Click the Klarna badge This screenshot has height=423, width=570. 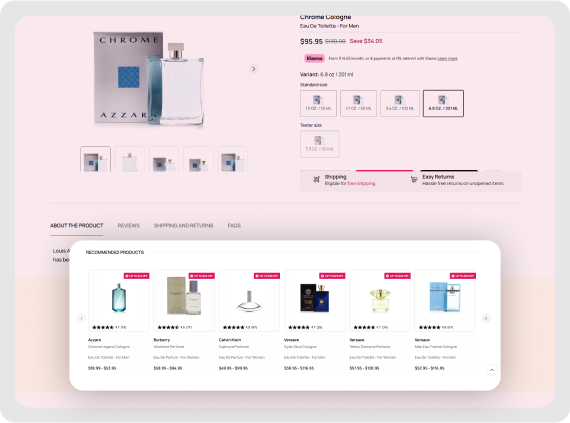click(314, 58)
